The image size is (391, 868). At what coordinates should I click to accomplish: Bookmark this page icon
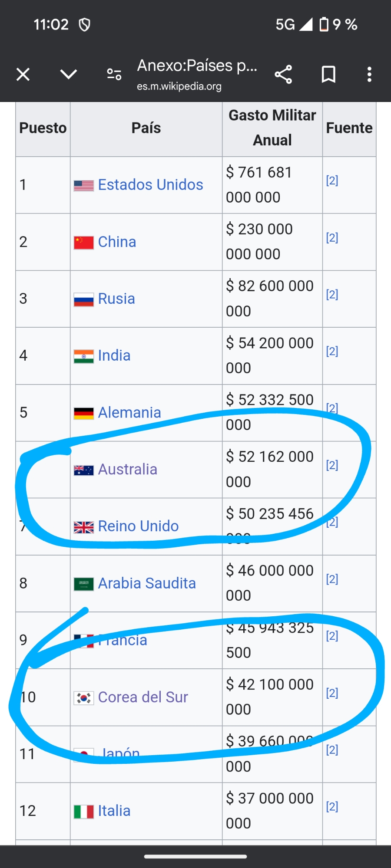(x=328, y=74)
